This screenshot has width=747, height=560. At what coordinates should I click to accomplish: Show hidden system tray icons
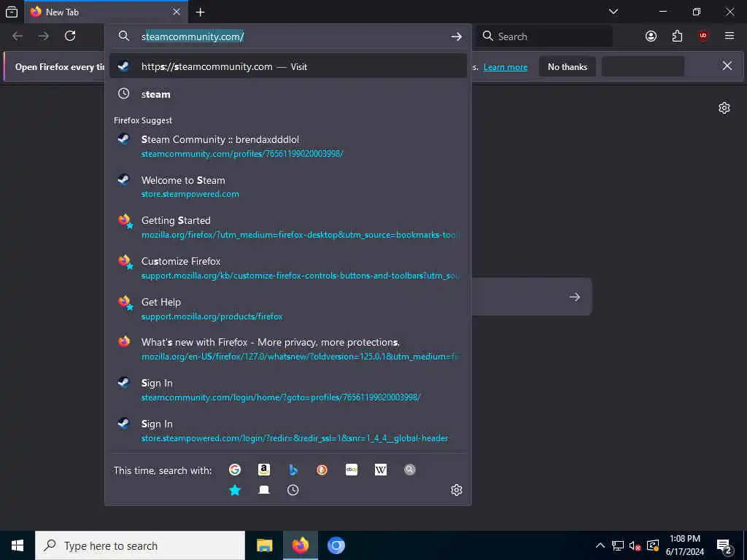600,545
